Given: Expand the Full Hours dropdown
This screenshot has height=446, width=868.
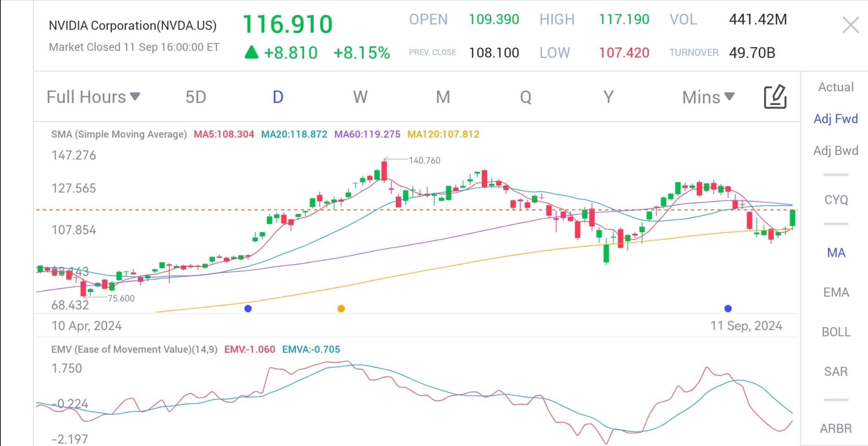Looking at the screenshot, I should 93,97.
